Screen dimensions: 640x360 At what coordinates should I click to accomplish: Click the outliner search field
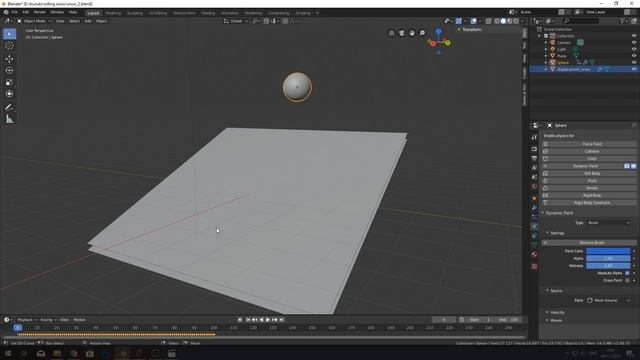tap(581, 21)
